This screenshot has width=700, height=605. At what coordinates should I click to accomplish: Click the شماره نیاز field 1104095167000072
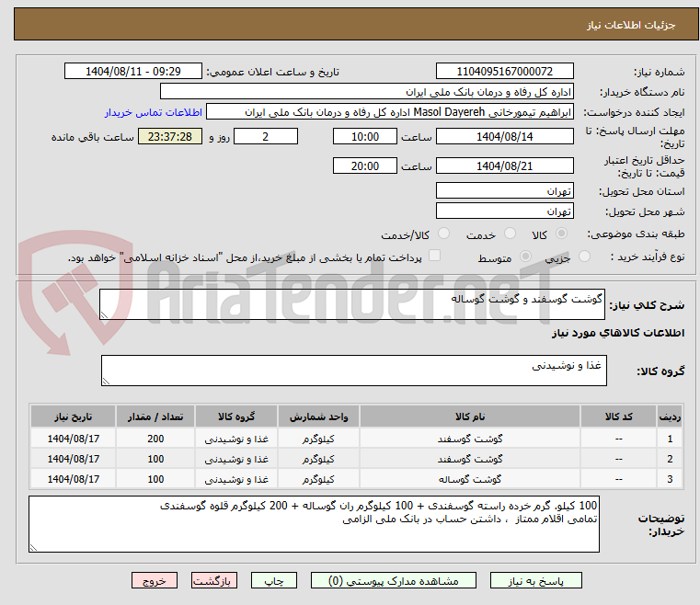tap(504, 72)
